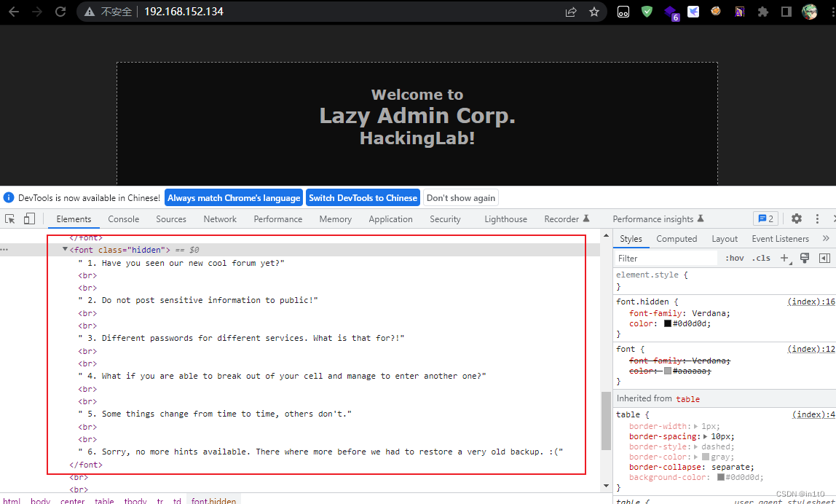This screenshot has width=836, height=504.
Task: Activate the inspect element picker
Action: pyautogui.click(x=10, y=218)
